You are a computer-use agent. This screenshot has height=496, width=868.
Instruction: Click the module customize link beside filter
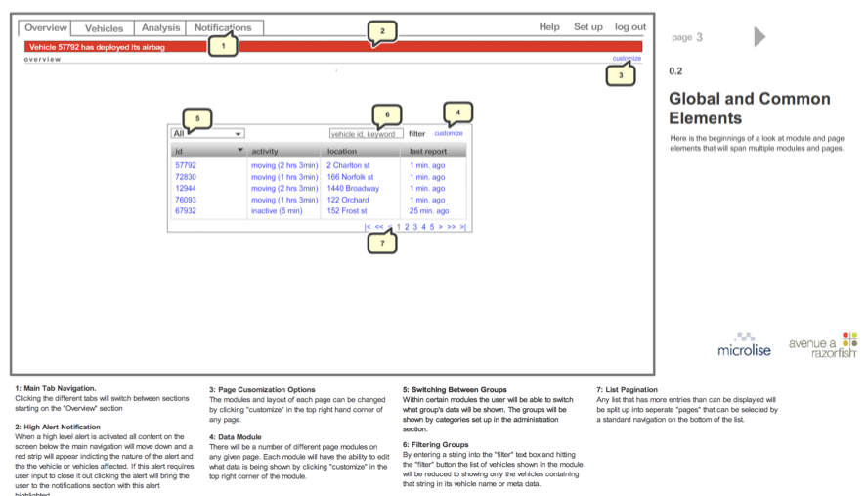(449, 134)
